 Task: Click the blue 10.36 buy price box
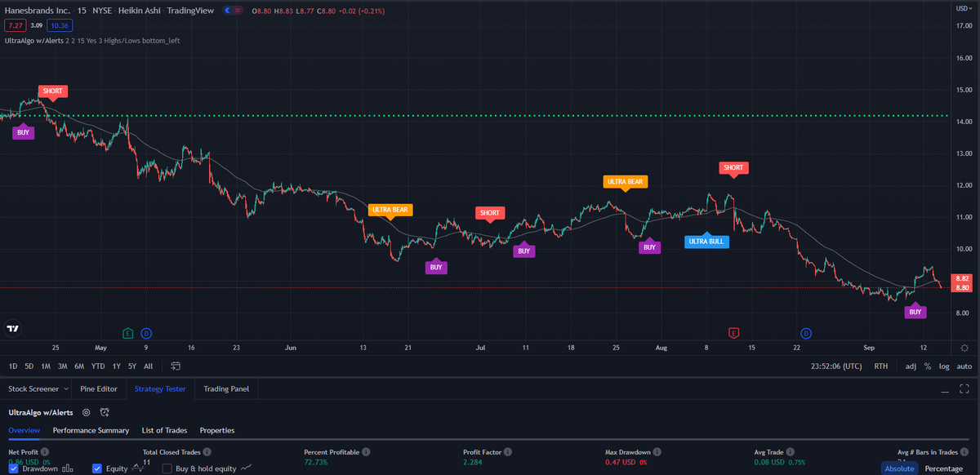[x=60, y=26]
